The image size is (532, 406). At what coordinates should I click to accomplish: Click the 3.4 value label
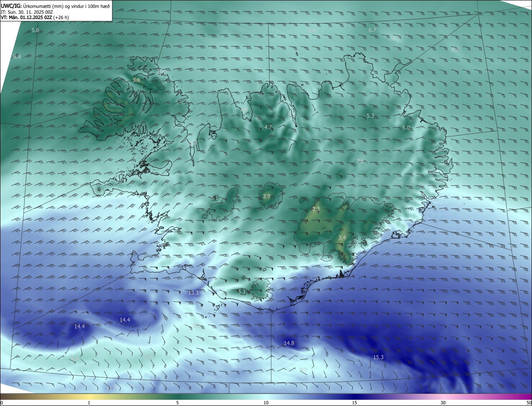342,238
